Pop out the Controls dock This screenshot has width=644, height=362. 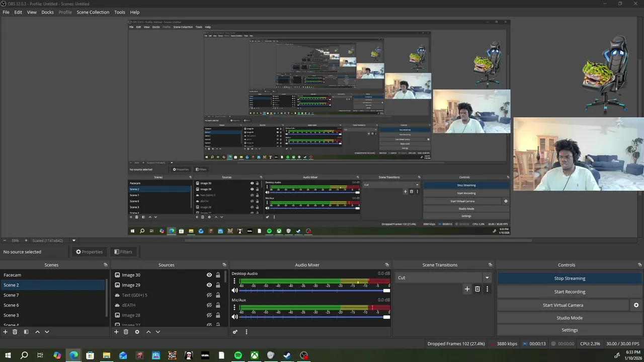click(639, 265)
